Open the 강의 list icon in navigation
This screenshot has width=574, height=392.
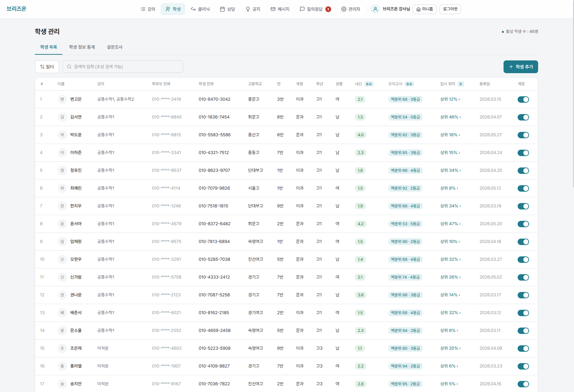point(143,9)
